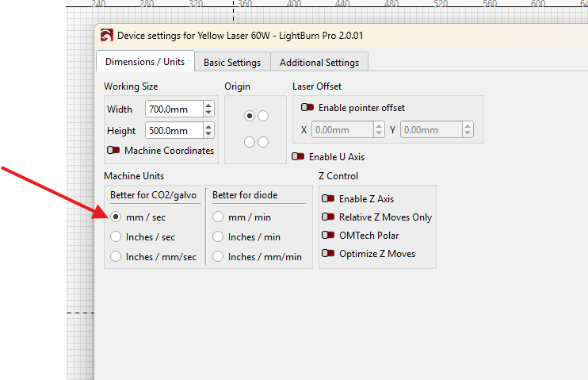Switch to the Dimensions / Units tab
The image size is (588, 380).
[145, 62]
